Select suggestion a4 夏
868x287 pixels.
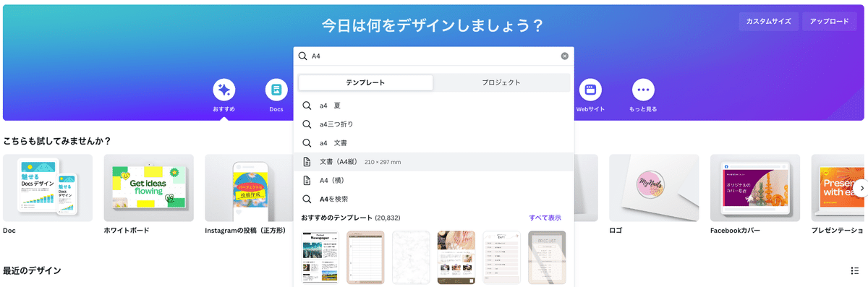(x=434, y=106)
